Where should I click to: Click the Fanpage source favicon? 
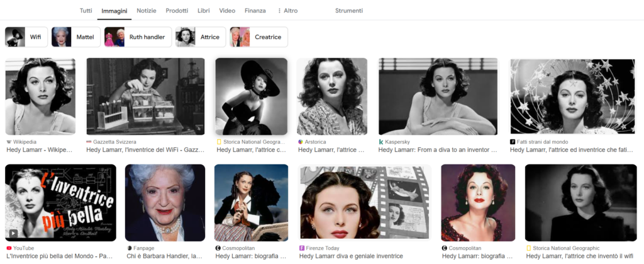tap(129, 248)
